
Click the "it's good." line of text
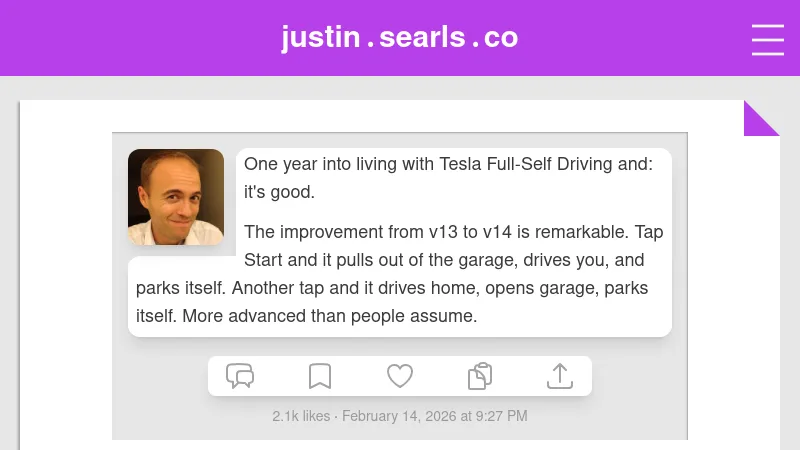coord(279,192)
